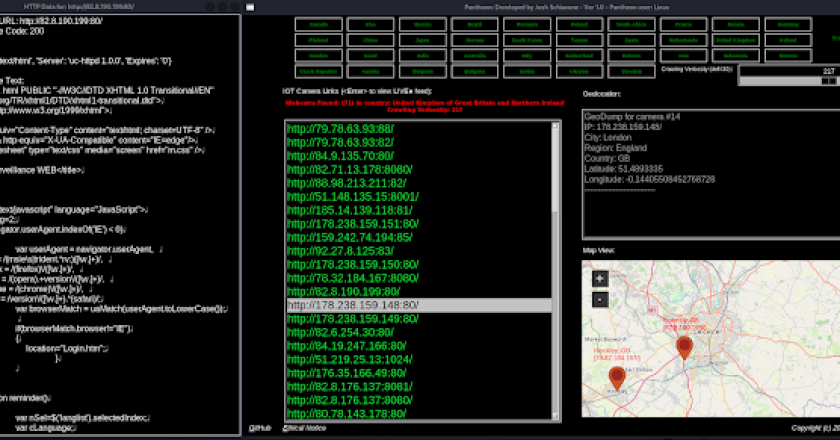This screenshot has height=440, width=840.
Task: Choose the United Kingdom country button
Action: click(x=736, y=40)
